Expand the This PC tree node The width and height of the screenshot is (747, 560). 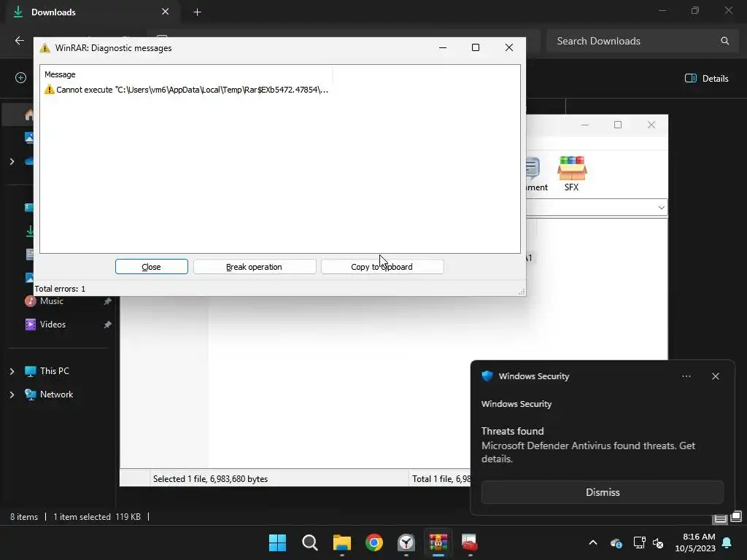pos(12,371)
